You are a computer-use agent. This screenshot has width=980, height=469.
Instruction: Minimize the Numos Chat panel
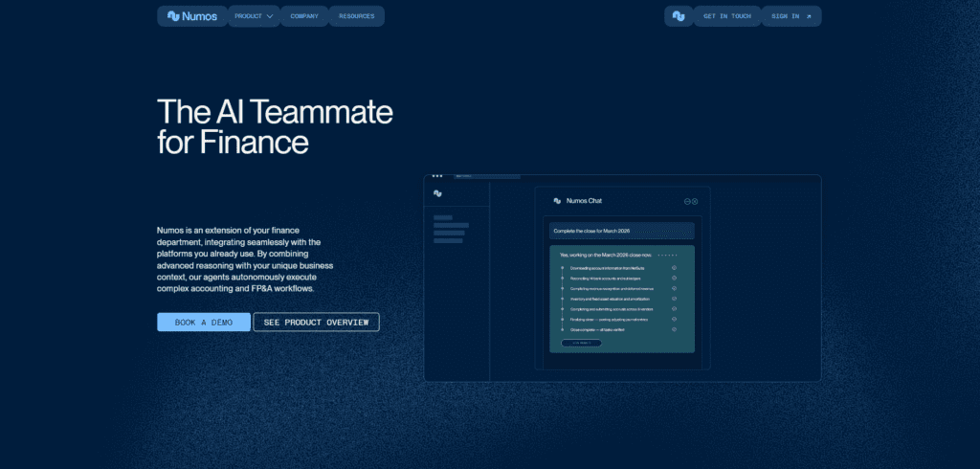tap(687, 201)
